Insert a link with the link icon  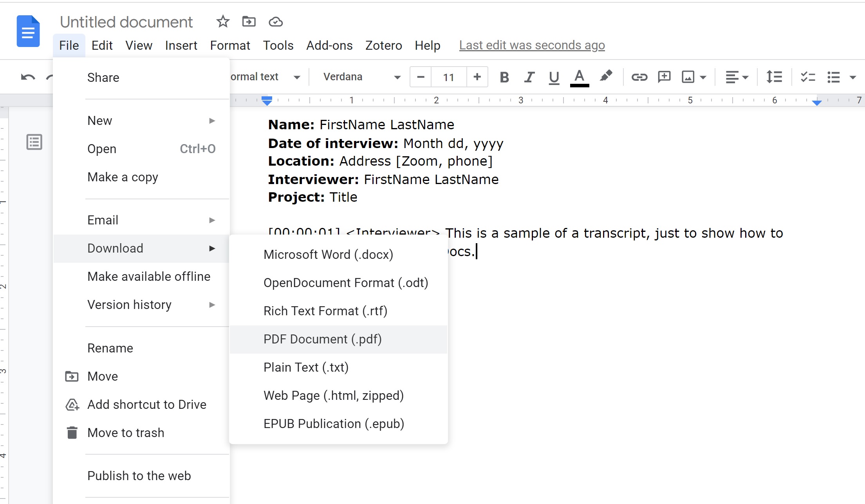[639, 77]
